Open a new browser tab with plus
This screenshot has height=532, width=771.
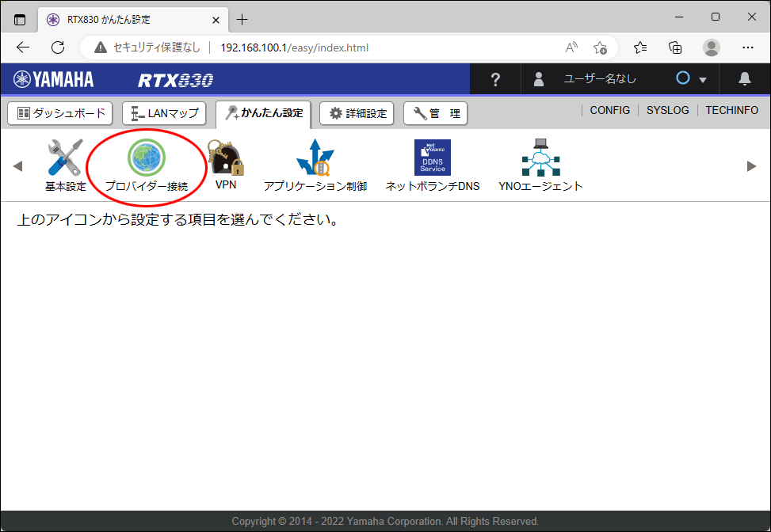242,20
